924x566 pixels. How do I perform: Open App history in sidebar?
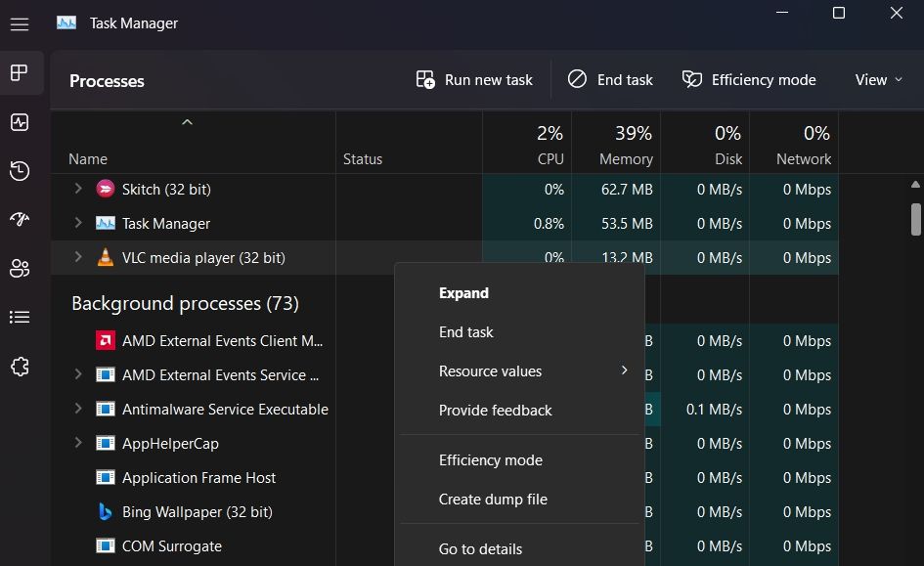coord(20,171)
